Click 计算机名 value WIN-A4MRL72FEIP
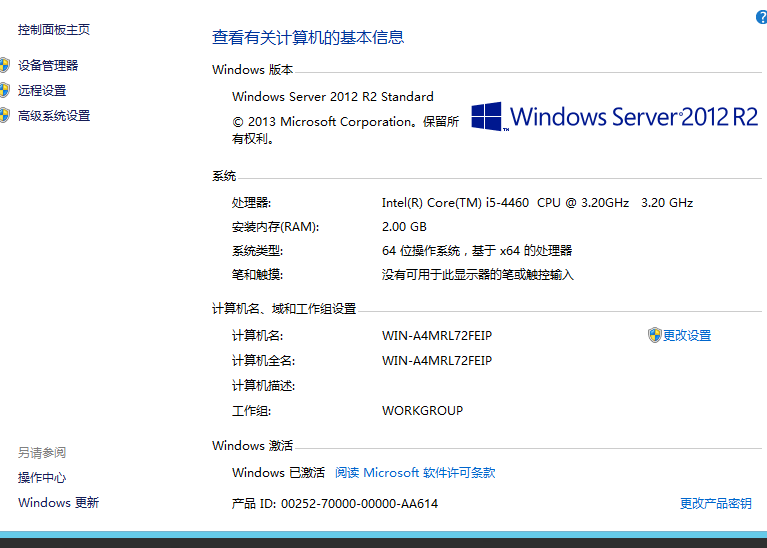 click(437, 336)
